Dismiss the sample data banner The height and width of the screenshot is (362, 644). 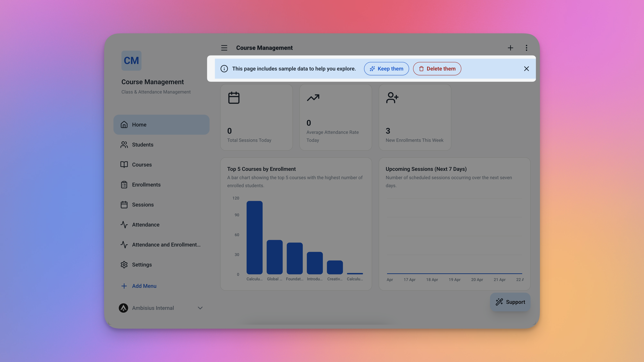(x=526, y=69)
